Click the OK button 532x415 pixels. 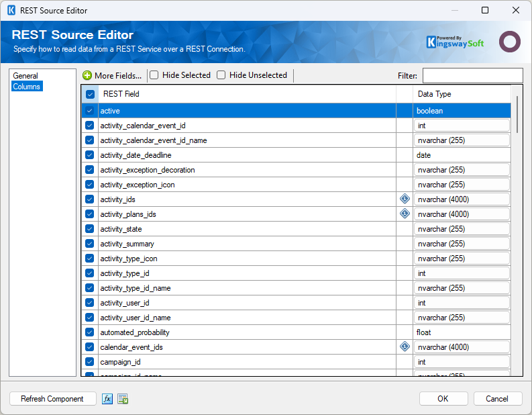pyautogui.click(x=443, y=399)
